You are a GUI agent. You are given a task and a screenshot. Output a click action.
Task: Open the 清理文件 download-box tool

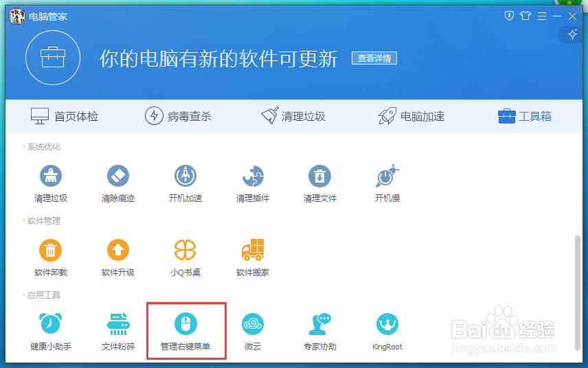pyautogui.click(x=320, y=176)
